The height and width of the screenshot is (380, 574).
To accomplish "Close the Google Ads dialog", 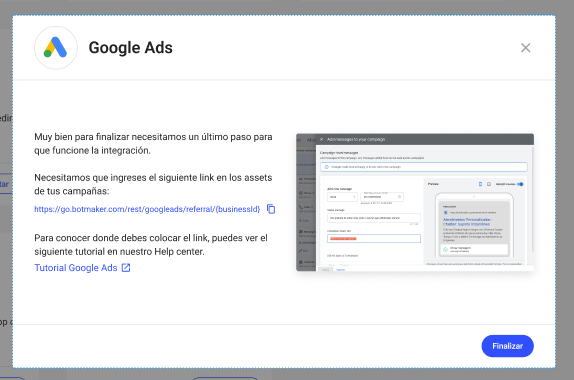I will pos(525,48).
